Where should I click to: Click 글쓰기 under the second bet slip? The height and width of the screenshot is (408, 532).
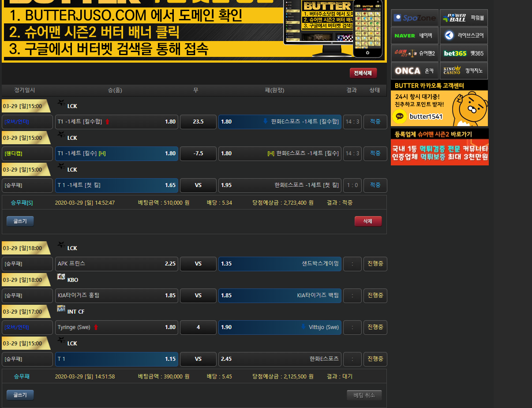[x=20, y=395]
